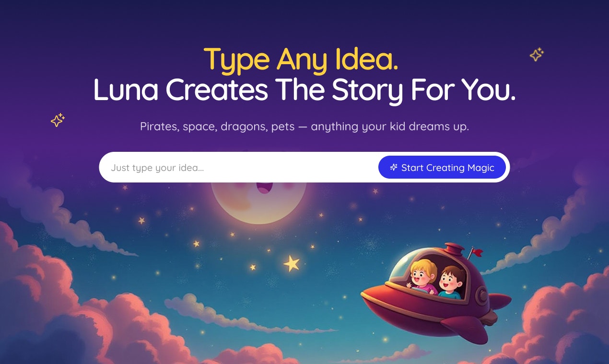
Task: Click the 'Luna Creates The Story For You.' heading
Action: tap(304, 90)
